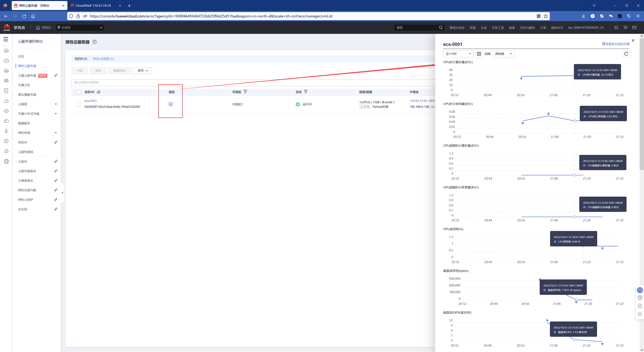Expand the 北京四 region selector
The height and width of the screenshot is (352, 644).
80,27
